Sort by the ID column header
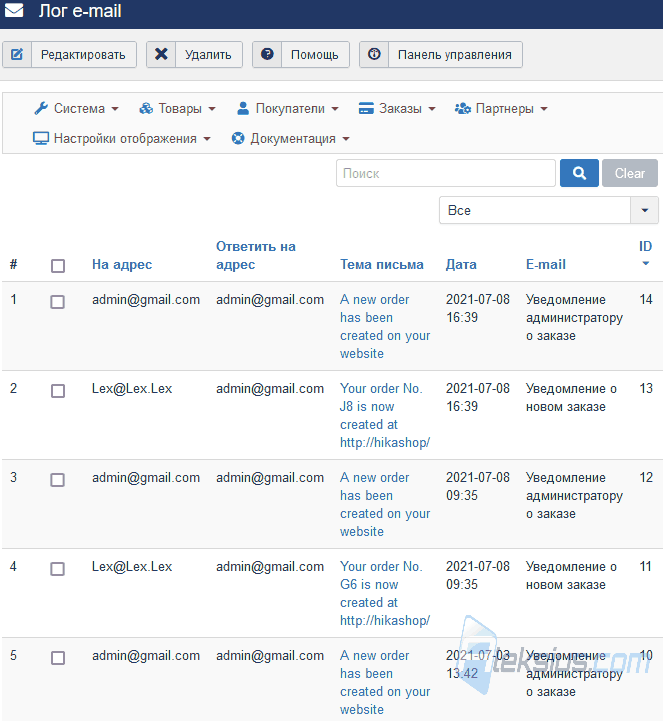 pos(646,246)
